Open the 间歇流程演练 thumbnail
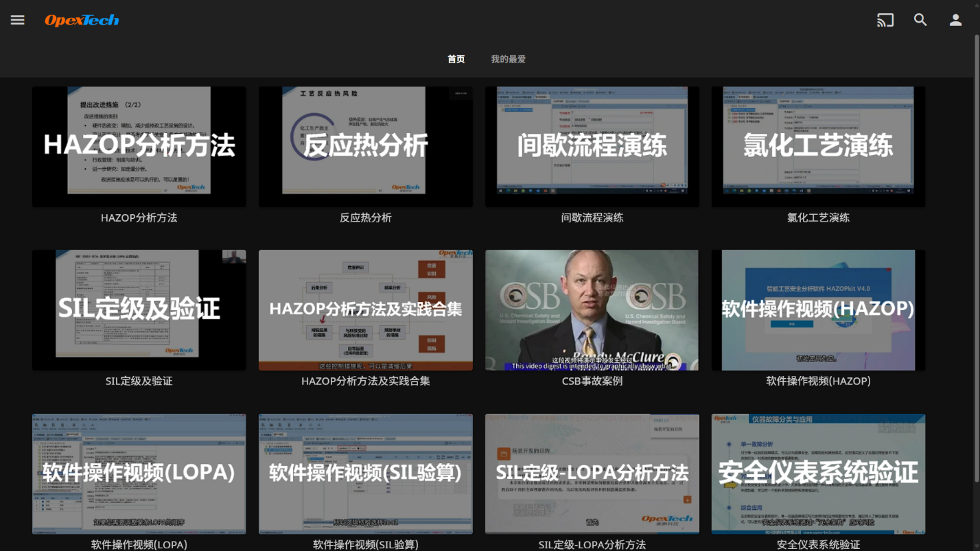 pos(592,146)
